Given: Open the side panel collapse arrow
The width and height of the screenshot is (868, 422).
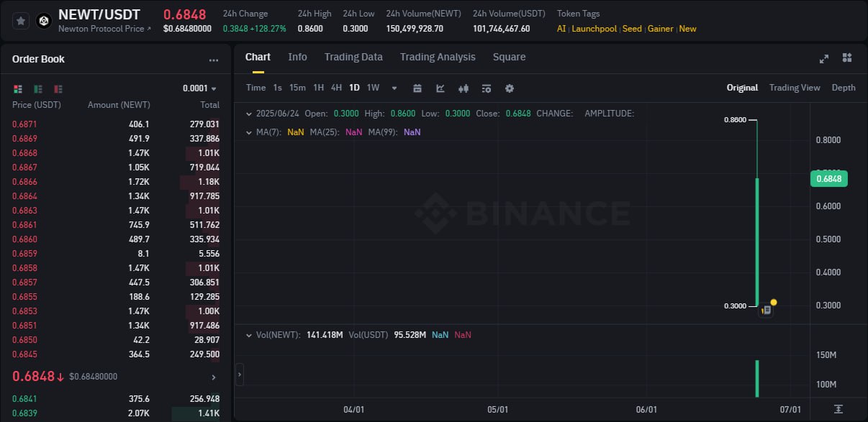Looking at the screenshot, I should (240, 374).
